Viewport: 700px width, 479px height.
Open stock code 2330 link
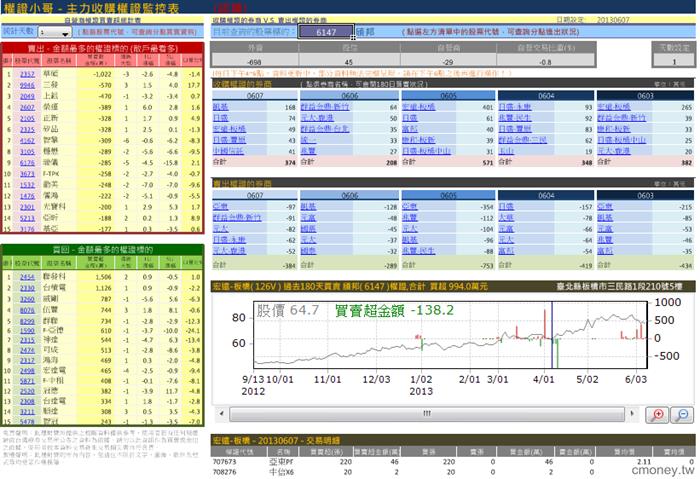(x=27, y=288)
